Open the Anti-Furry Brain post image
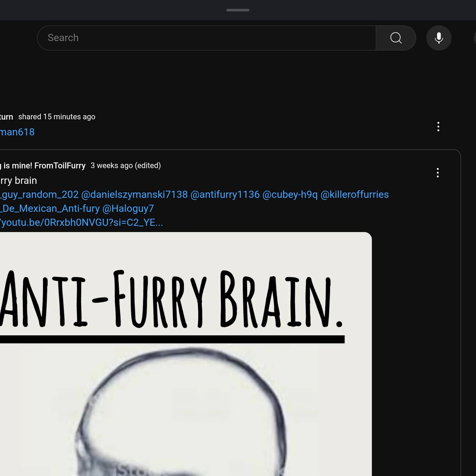Screen dimensions: 476x476 click(186, 354)
